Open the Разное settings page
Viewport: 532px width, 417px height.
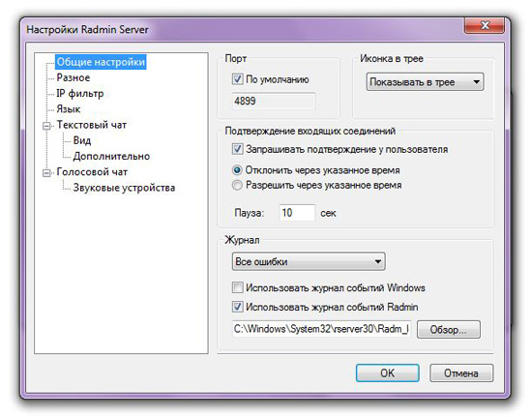point(73,77)
